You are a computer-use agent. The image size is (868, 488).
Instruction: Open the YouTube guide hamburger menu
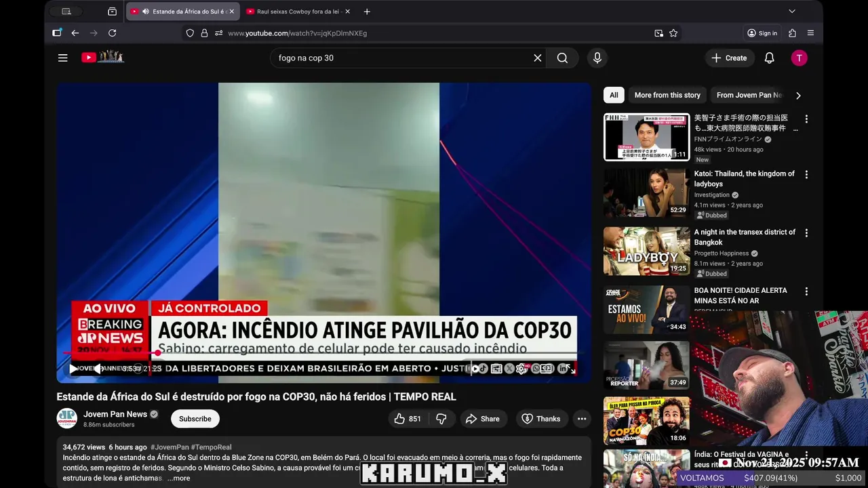pyautogui.click(x=63, y=58)
